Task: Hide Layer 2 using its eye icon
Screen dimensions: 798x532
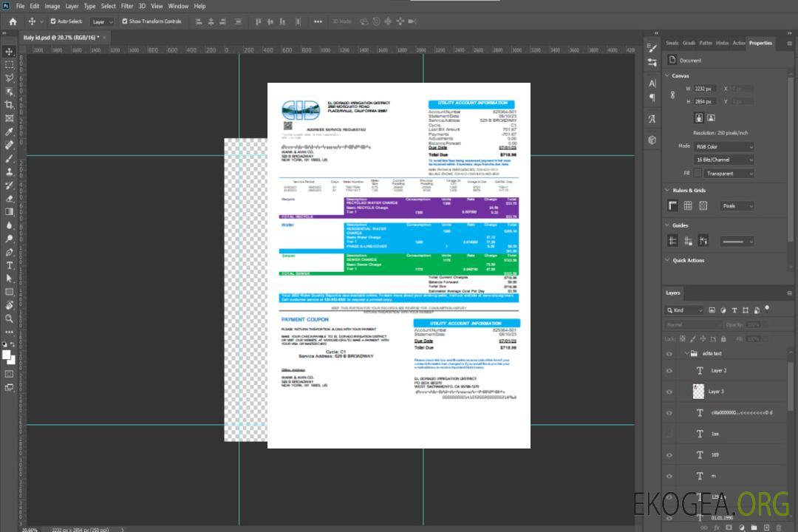Action: (x=669, y=371)
